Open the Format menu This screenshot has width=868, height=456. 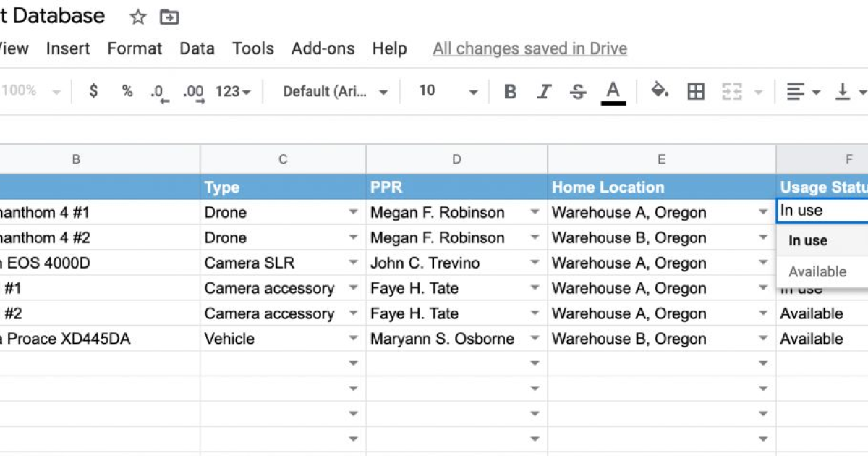[x=135, y=48]
